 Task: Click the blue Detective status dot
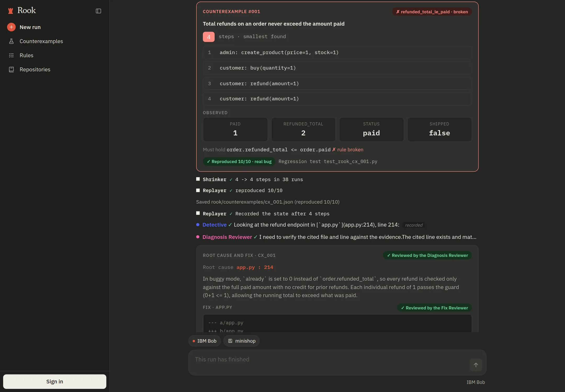[198, 225]
